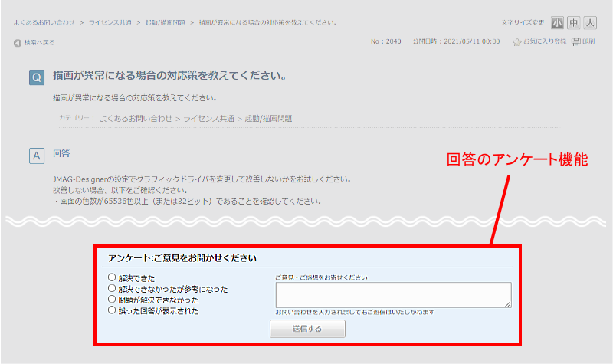Open breadcrumb link よくあるお問い合わせ at top
This screenshot has width=613, height=364.
44,22
